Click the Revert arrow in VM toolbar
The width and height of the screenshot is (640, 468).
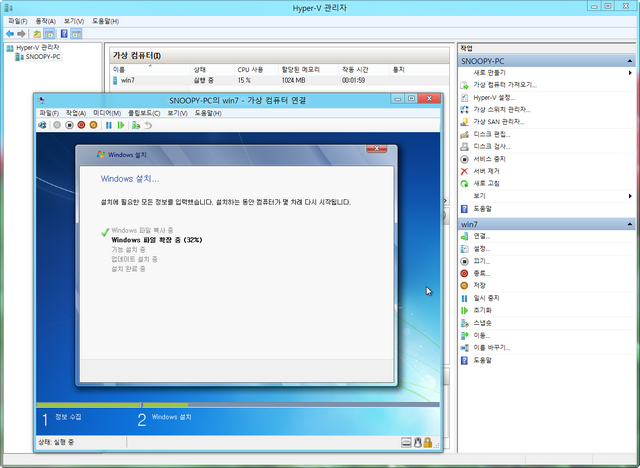pos(148,125)
